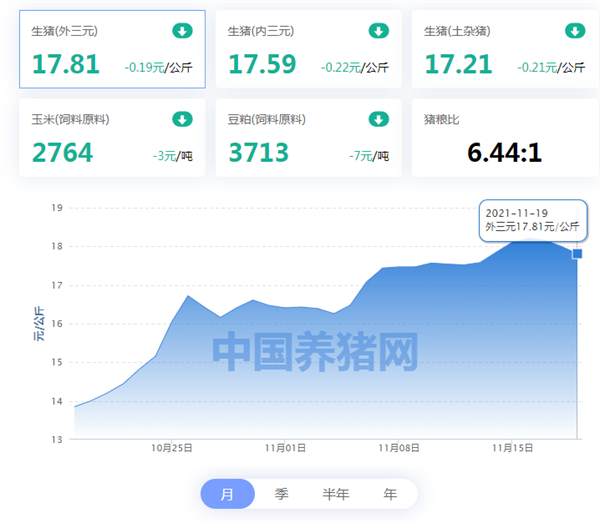Click the 元/公斤 y-axis title
The image size is (600, 523).
point(39,324)
